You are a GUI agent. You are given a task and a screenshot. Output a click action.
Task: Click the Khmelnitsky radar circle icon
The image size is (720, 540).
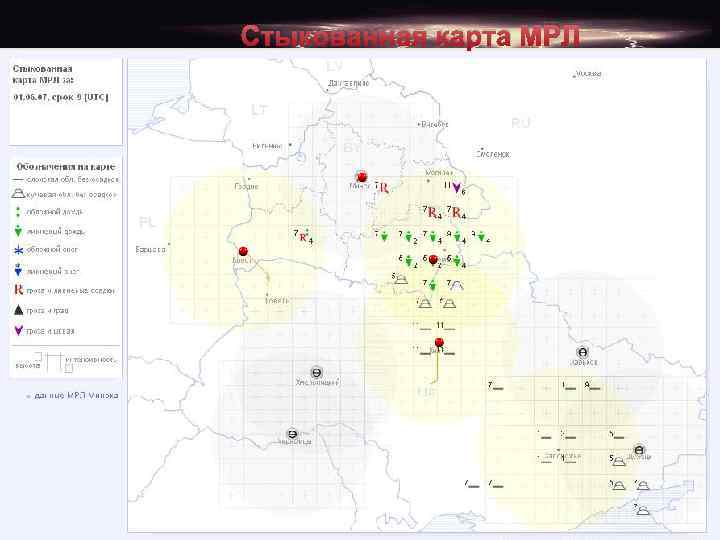(316, 372)
